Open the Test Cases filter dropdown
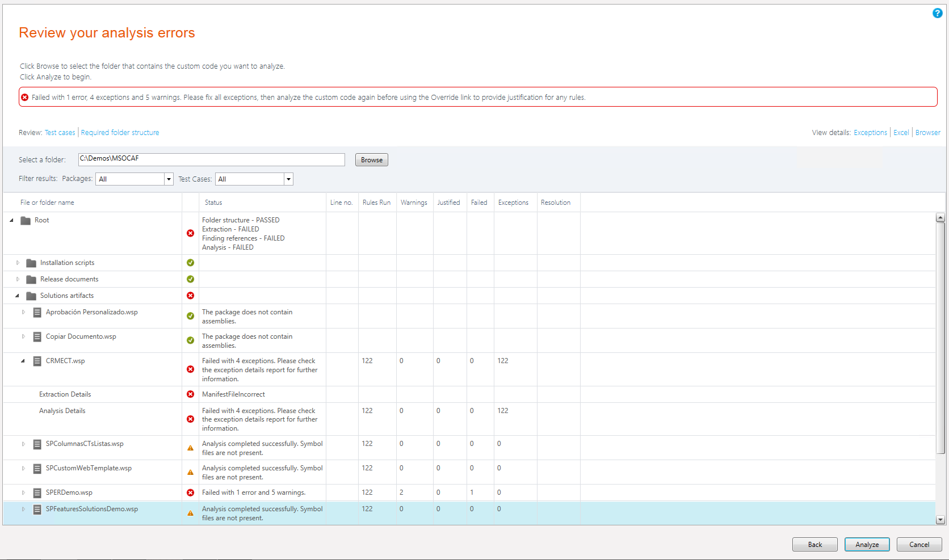 pos(288,179)
